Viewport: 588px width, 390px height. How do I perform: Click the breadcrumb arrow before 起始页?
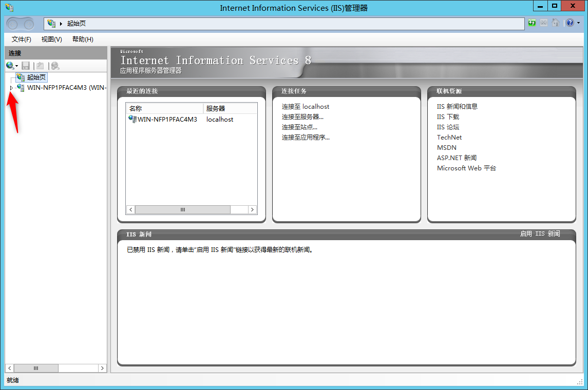(61, 24)
